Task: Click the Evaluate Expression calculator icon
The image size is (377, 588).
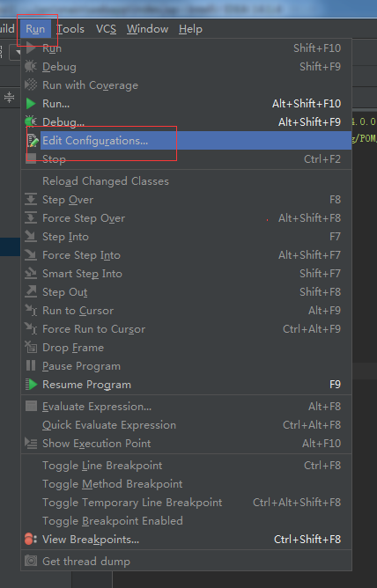Action: [31, 406]
